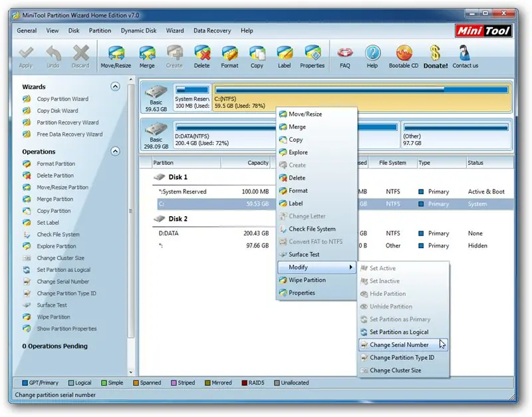
Task: Select the (Other) 97.7 GB partition block
Action: [x=456, y=135]
